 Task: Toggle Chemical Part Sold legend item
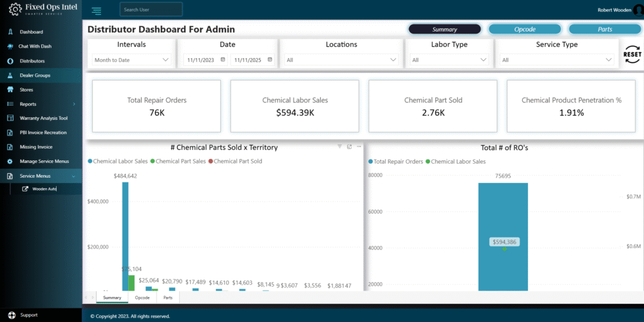(x=237, y=161)
